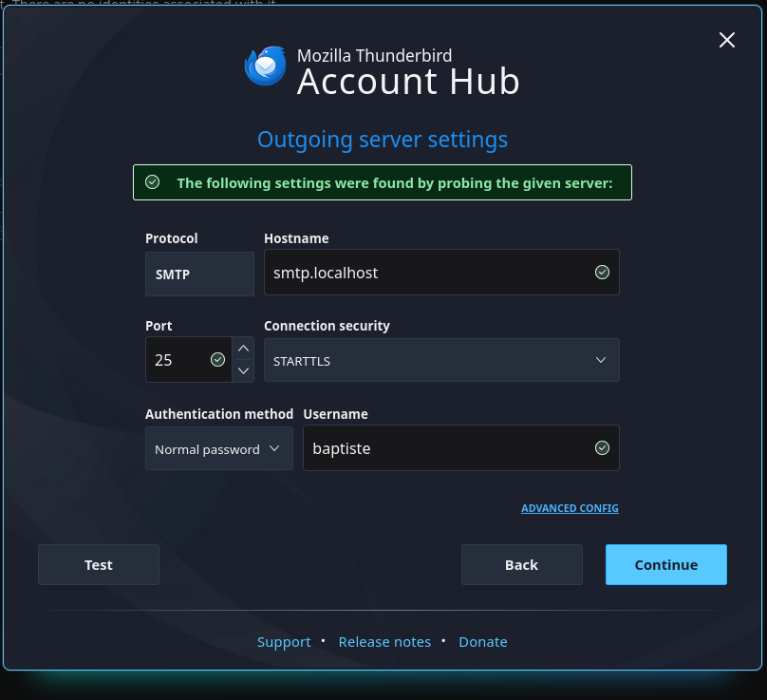Click the Back button

(521, 564)
